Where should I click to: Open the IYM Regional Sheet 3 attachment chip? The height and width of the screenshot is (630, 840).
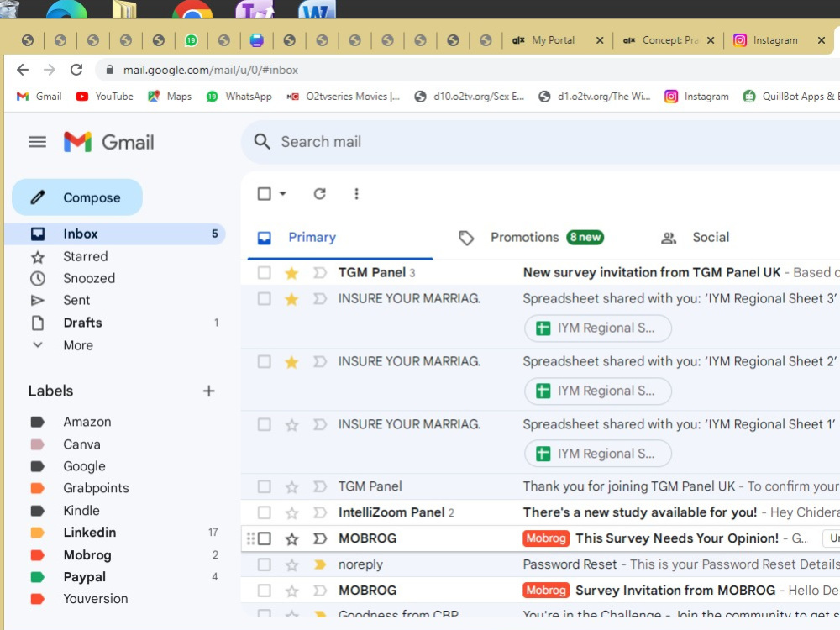tap(598, 328)
